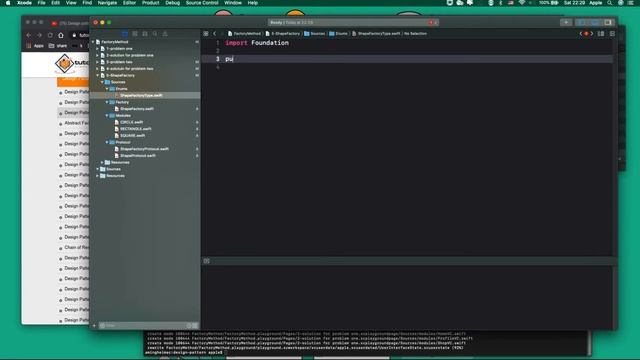Image resolution: width=640 pixels, height=360 pixels.
Task: Select ShapeFactoryProtocol.swift file
Action: point(144,149)
